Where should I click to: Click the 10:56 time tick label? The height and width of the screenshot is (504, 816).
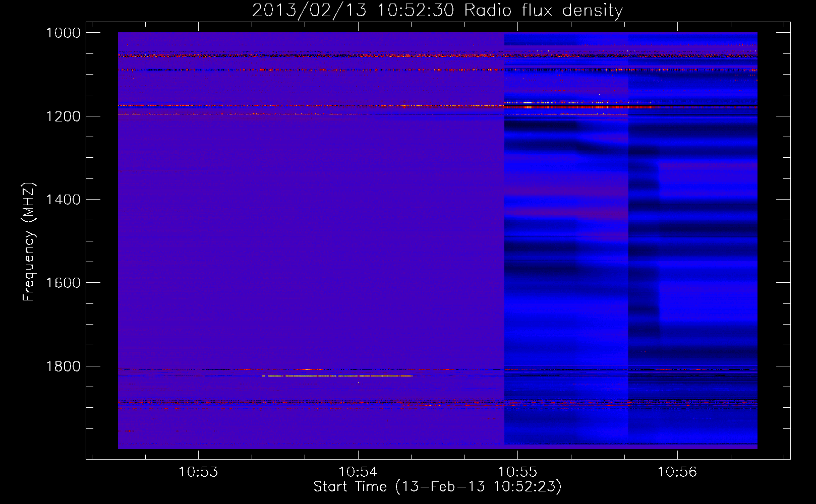(677, 472)
